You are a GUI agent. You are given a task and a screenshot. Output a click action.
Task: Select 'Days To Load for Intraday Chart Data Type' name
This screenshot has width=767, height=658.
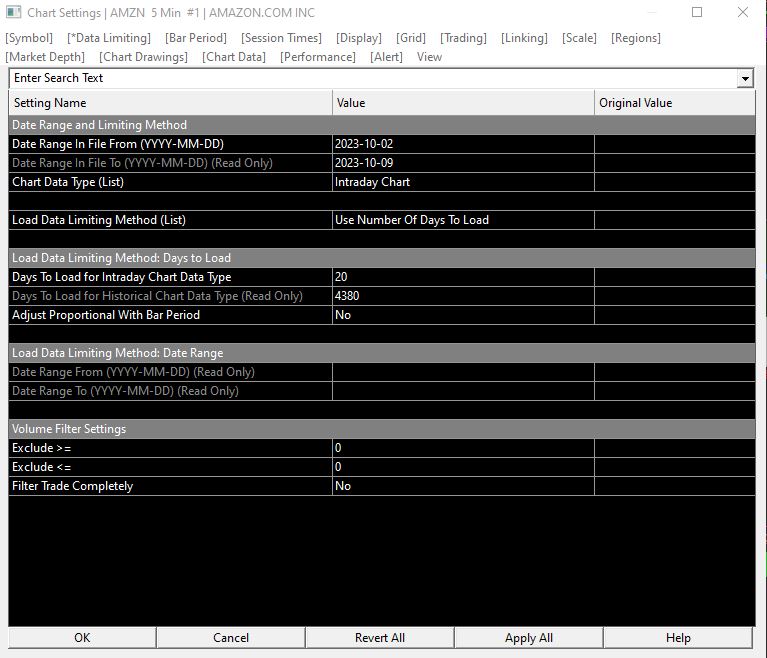(121, 277)
